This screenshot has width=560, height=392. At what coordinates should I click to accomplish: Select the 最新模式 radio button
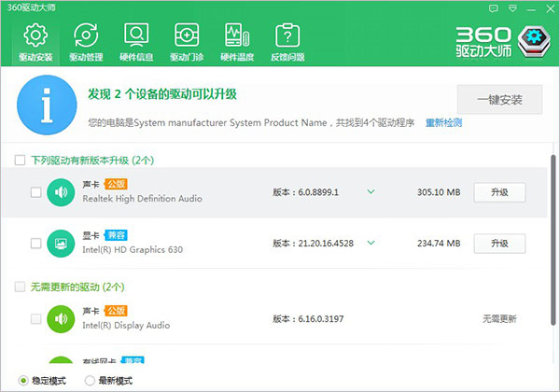(90, 380)
